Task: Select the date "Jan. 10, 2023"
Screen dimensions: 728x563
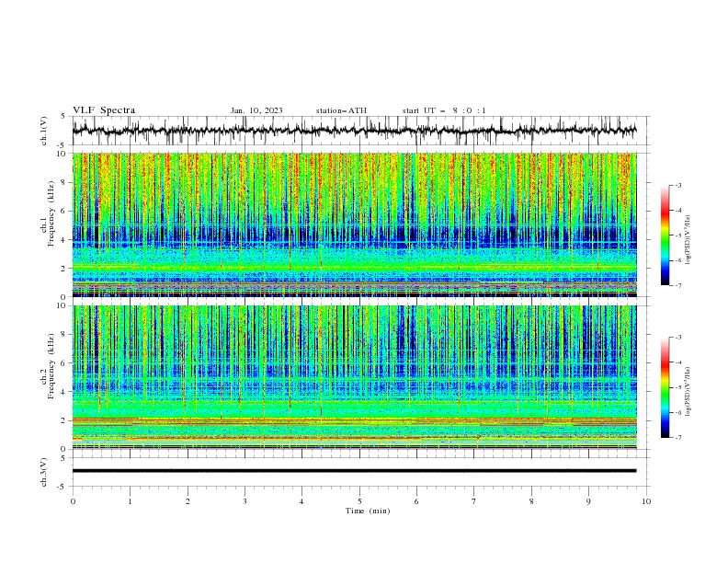Action: (256, 110)
